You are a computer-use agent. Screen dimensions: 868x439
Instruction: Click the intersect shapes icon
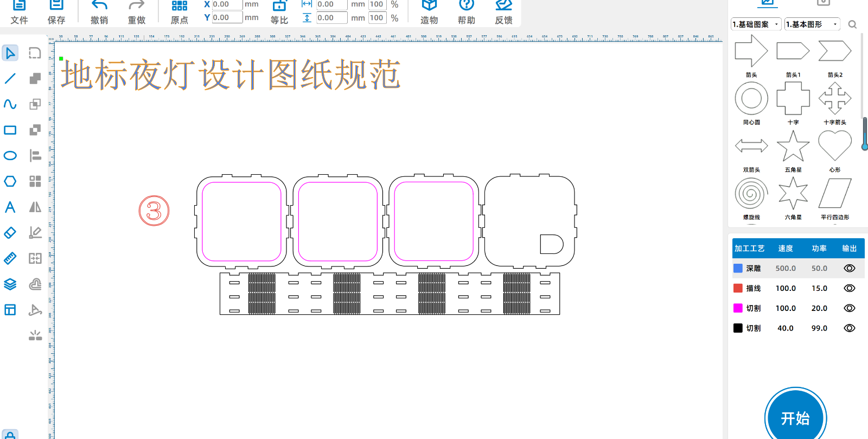(35, 104)
